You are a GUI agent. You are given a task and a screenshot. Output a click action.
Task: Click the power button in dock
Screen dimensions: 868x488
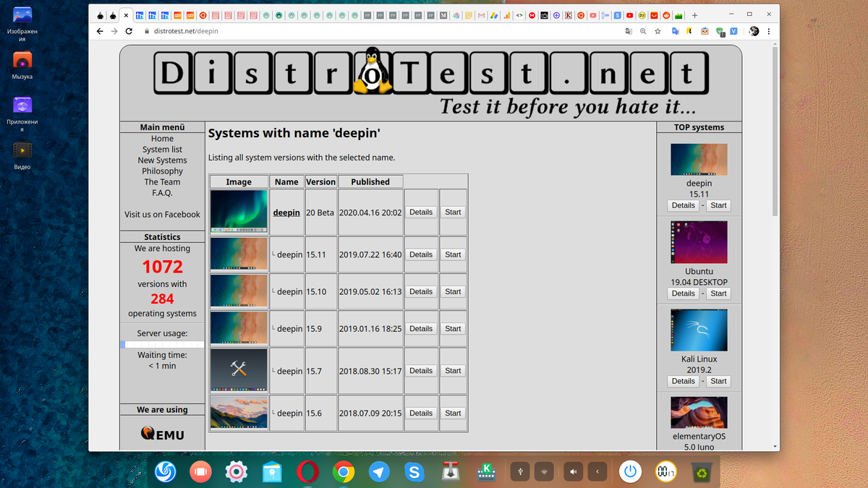coord(631,472)
